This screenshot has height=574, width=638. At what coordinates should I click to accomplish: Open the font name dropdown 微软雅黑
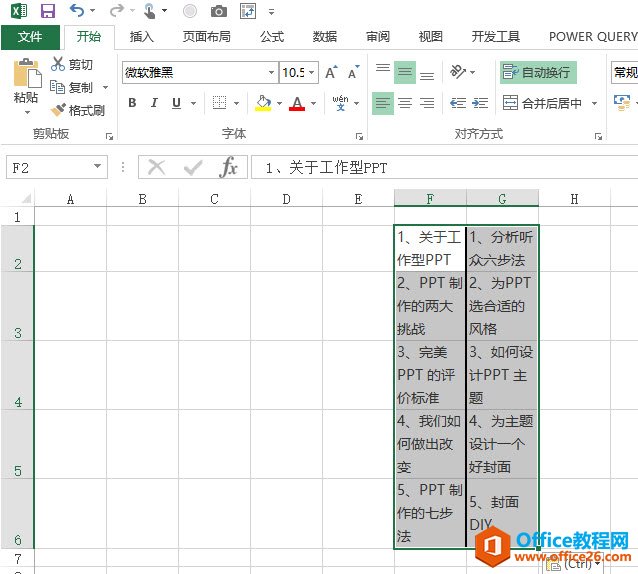point(271,73)
